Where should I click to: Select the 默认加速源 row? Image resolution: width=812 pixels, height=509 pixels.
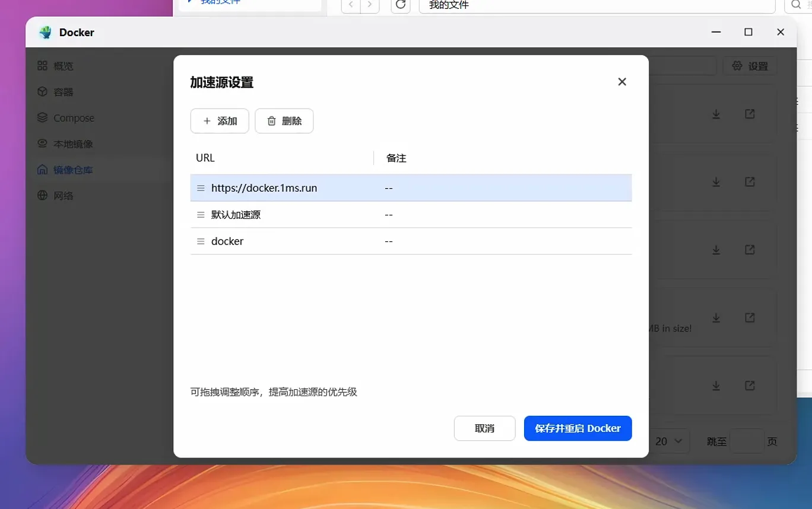[x=411, y=215]
